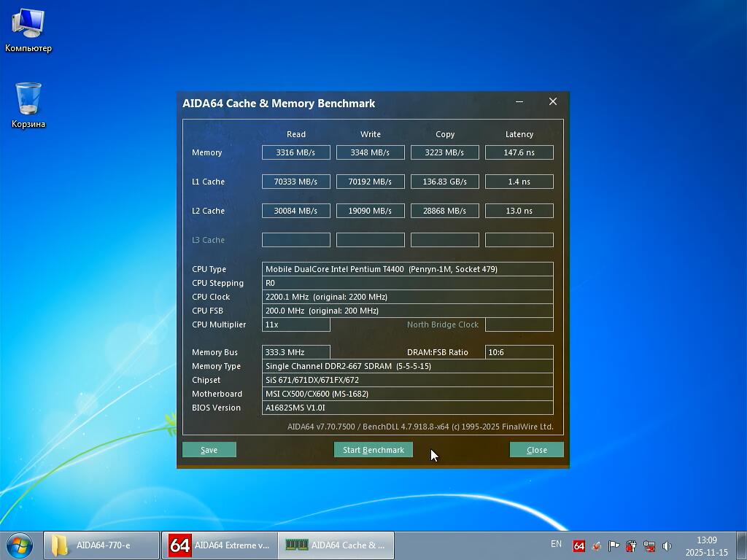747x560 pixels.
Task: Click Memory Copy value 3223 MB/s
Action: pyautogui.click(x=444, y=152)
